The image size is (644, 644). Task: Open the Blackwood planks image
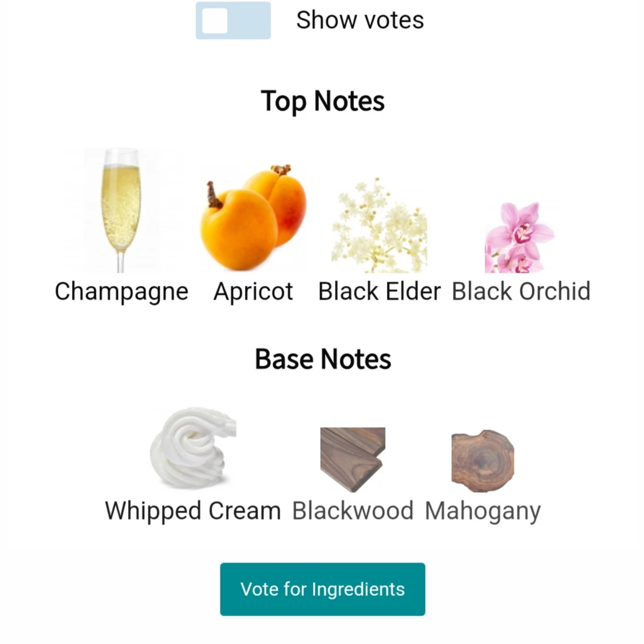[353, 459]
